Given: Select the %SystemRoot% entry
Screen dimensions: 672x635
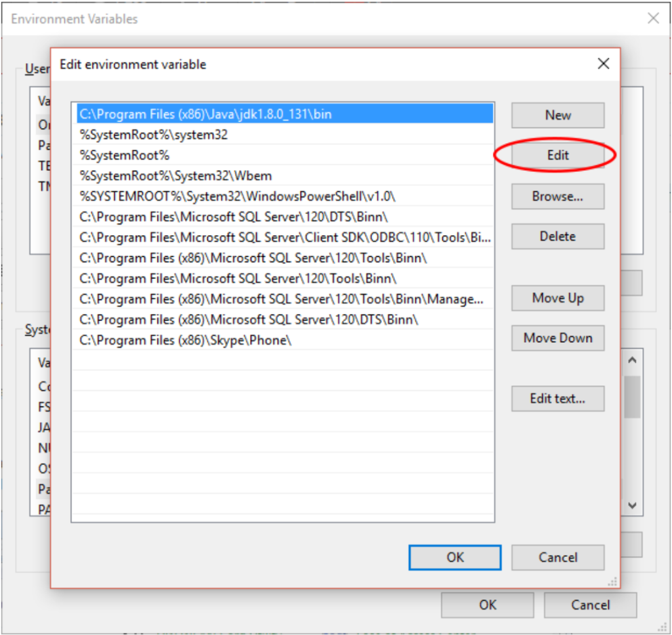Looking at the screenshot, I should point(125,155).
